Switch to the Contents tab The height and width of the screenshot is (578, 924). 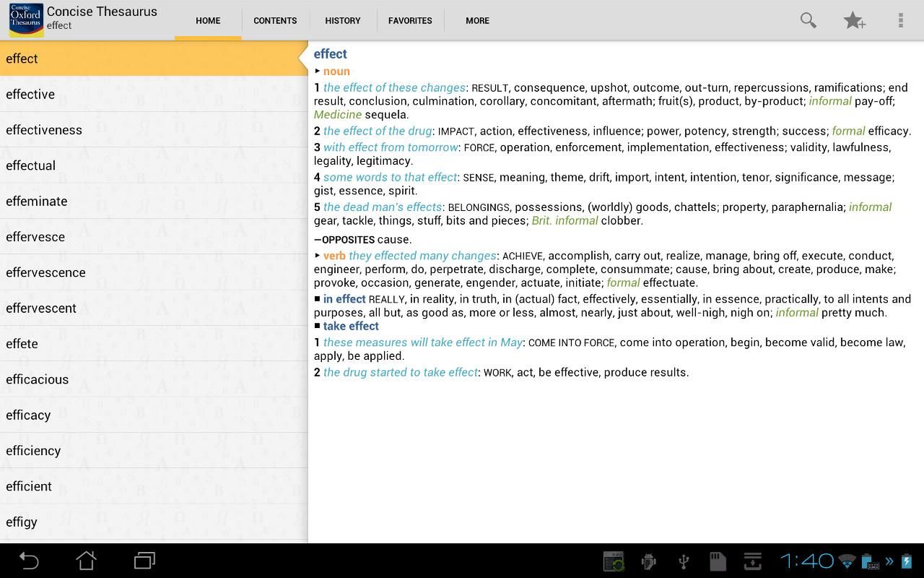[275, 20]
